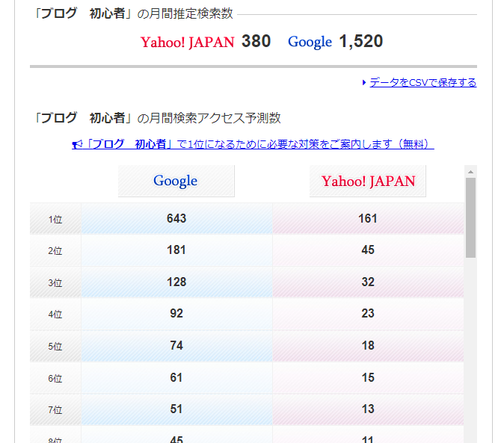
Task: Click the Google value 643 for 1位
Action: [176, 218]
